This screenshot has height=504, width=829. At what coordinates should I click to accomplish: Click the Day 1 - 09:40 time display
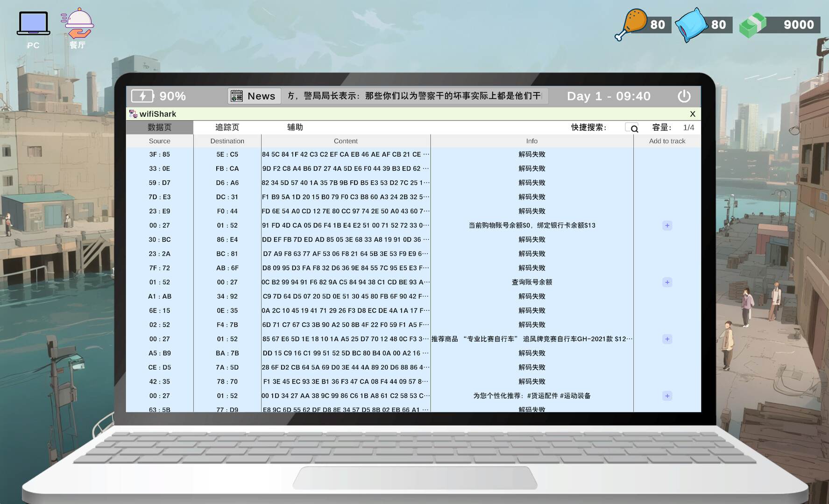point(608,96)
